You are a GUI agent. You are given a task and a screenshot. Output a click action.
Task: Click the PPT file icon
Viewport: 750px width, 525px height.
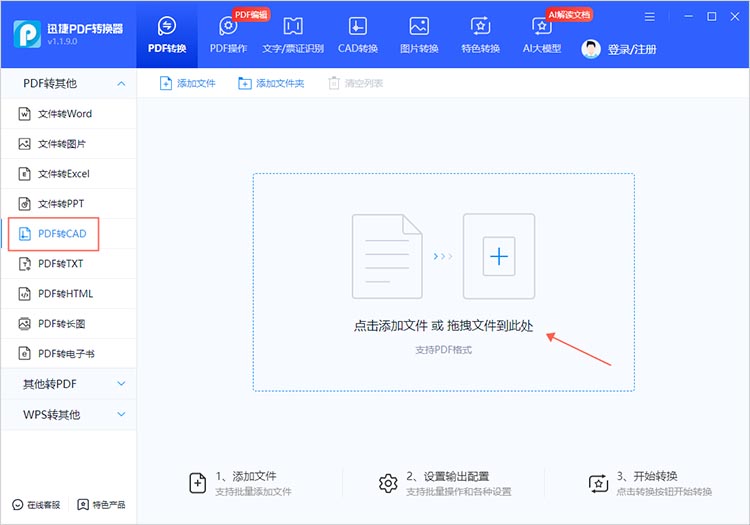pyautogui.click(x=24, y=204)
